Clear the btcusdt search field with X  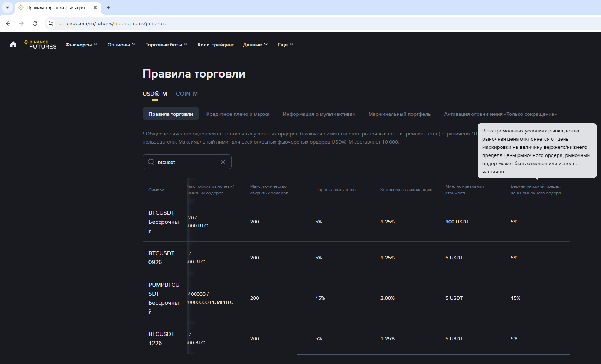click(x=223, y=162)
